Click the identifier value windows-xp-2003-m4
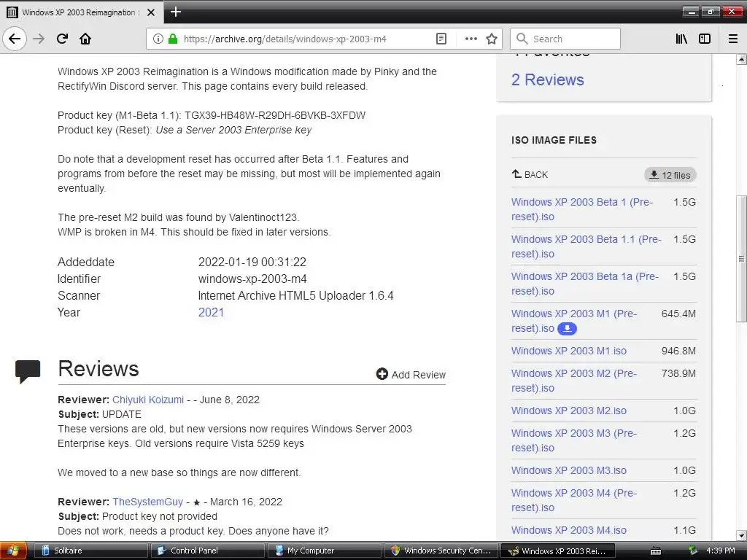The height and width of the screenshot is (560, 747). (x=252, y=279)
